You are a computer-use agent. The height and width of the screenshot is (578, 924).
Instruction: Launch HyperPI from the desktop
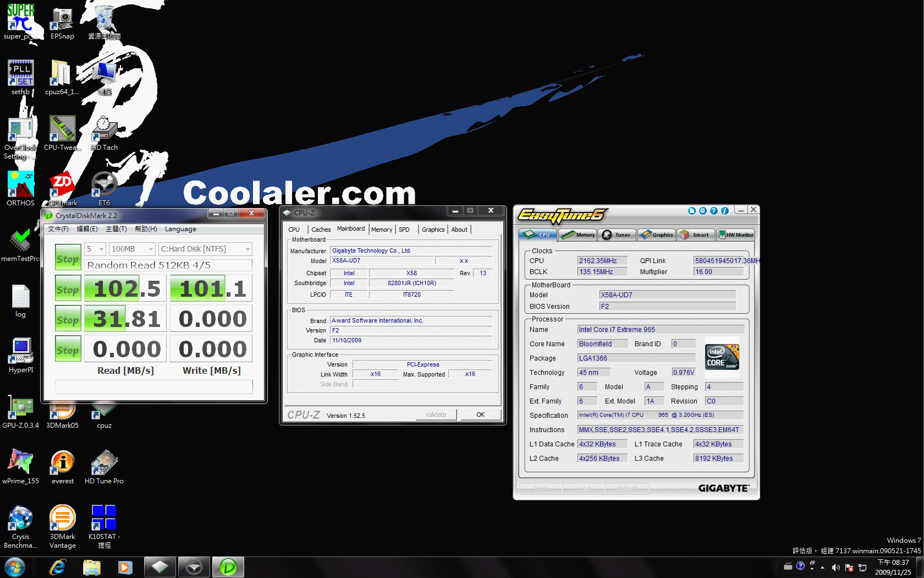(x=21, y=356)
